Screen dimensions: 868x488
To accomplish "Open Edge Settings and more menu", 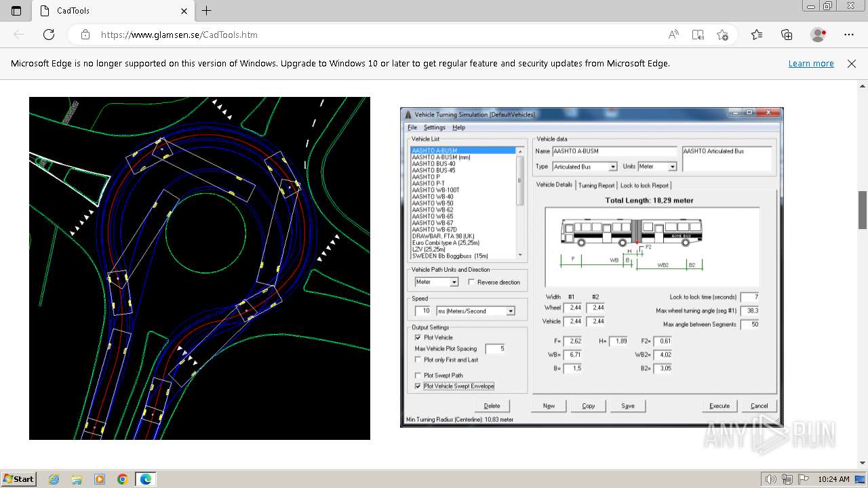I will pos(849,35).
